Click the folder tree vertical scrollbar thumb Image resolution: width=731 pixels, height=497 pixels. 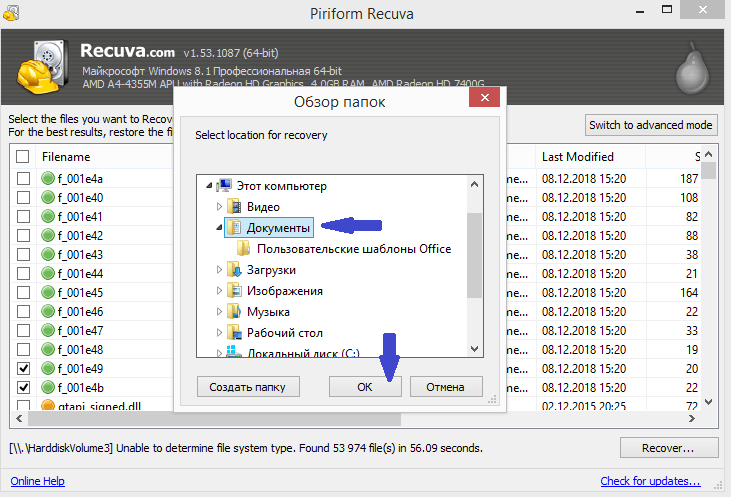pos(475,255)
